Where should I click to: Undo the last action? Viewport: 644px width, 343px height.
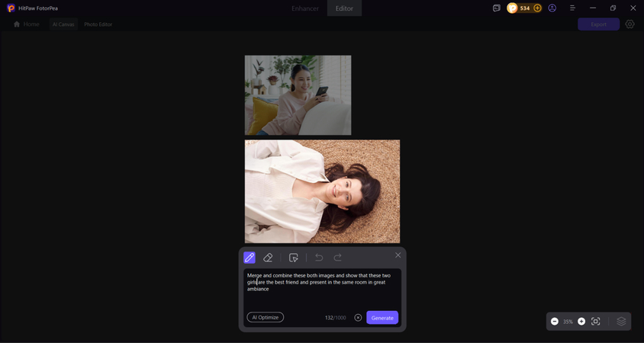[x=319, y=258]
